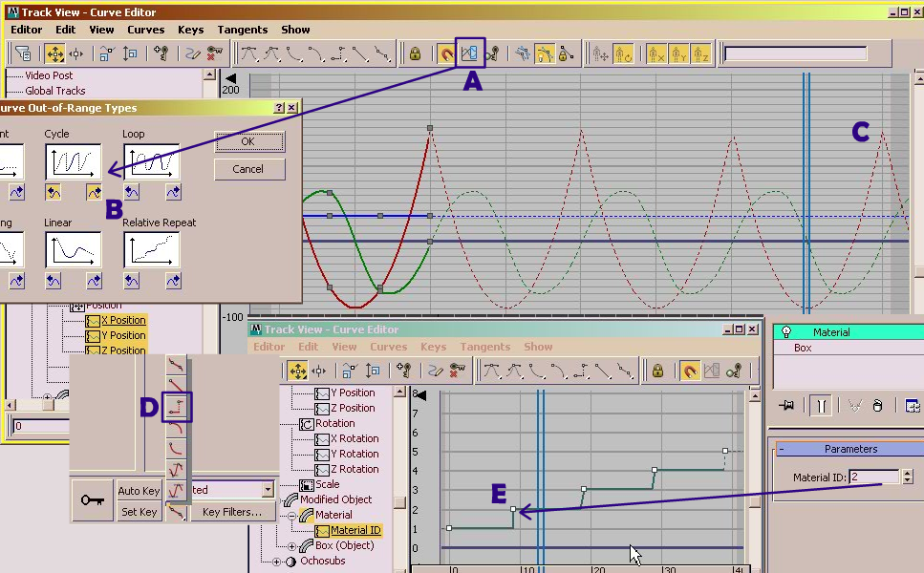Set tangents to Smooth in main toolbar
This screenshot has width=924, height=573.
click(x=382, y=54)
